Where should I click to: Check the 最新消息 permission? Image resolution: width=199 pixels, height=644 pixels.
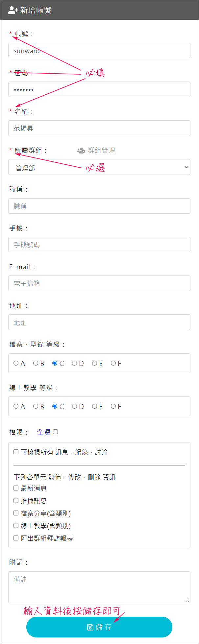click(16, 488)
